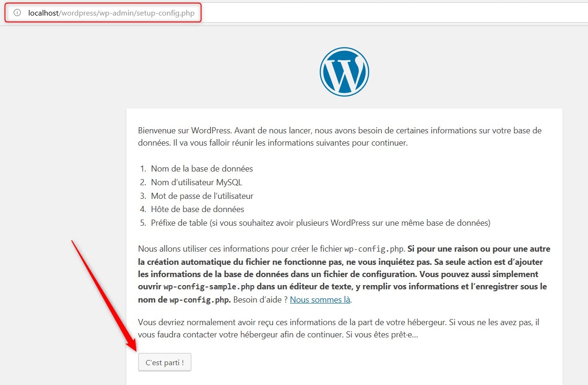Click the red arrow annotation
The width and height of the screenshot is (588, 385).
tap(104, 296)
